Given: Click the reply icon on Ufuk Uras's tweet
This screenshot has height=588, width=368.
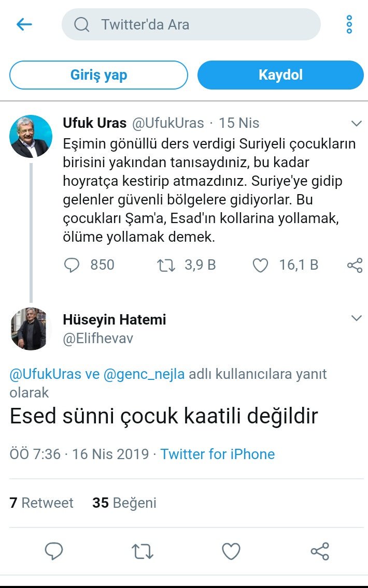Looking at the screenshot, I should (x=72, y=265).
